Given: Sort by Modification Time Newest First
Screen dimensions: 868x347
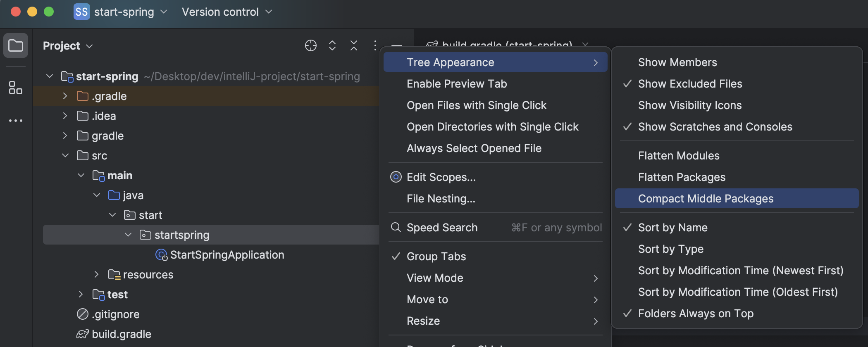Looking at the screenshot, I should tap(737, 271).
